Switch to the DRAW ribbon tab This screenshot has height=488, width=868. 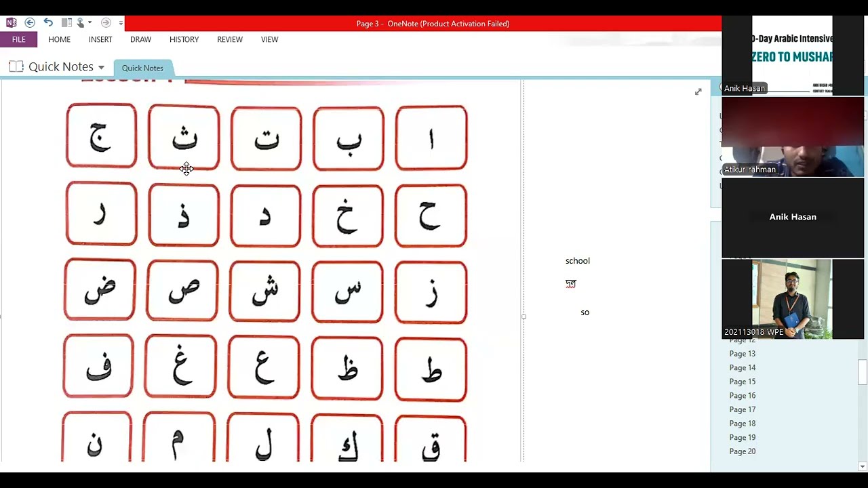click(140, 39)
